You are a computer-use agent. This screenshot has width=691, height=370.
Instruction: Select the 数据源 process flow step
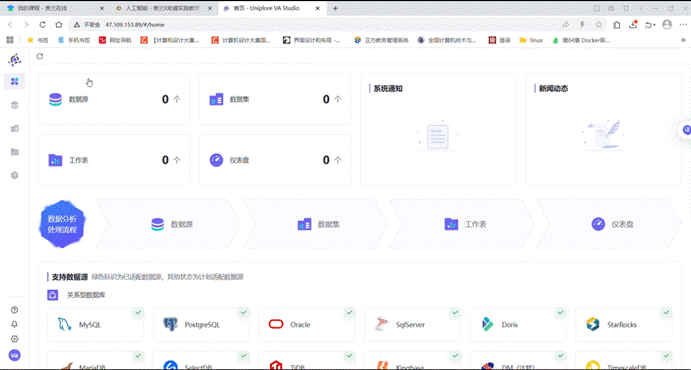(x=169, y=224)
